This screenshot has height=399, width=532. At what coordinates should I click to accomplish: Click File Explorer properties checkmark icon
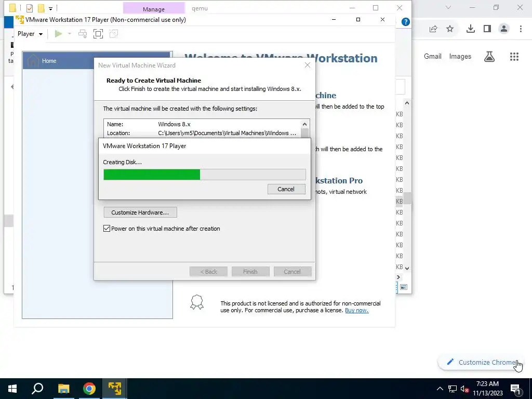tap(30, 8)
